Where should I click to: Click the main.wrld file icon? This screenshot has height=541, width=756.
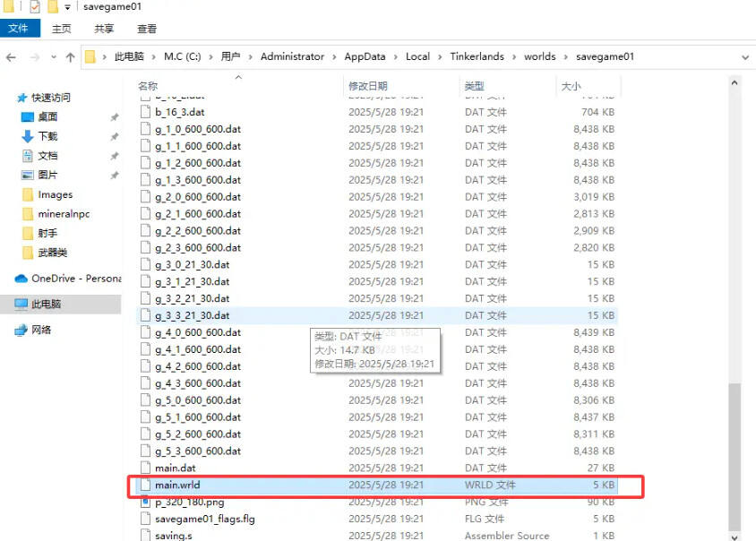click(x=147, y=485)
